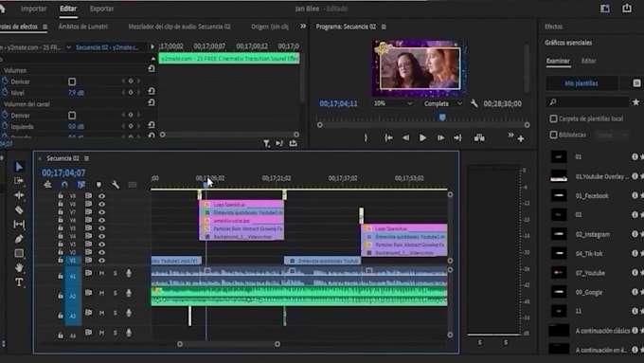The width and height of the screenshot is (644, 363).
Task: Toggle linked selection in the timeline
Action: pos(81,185)
